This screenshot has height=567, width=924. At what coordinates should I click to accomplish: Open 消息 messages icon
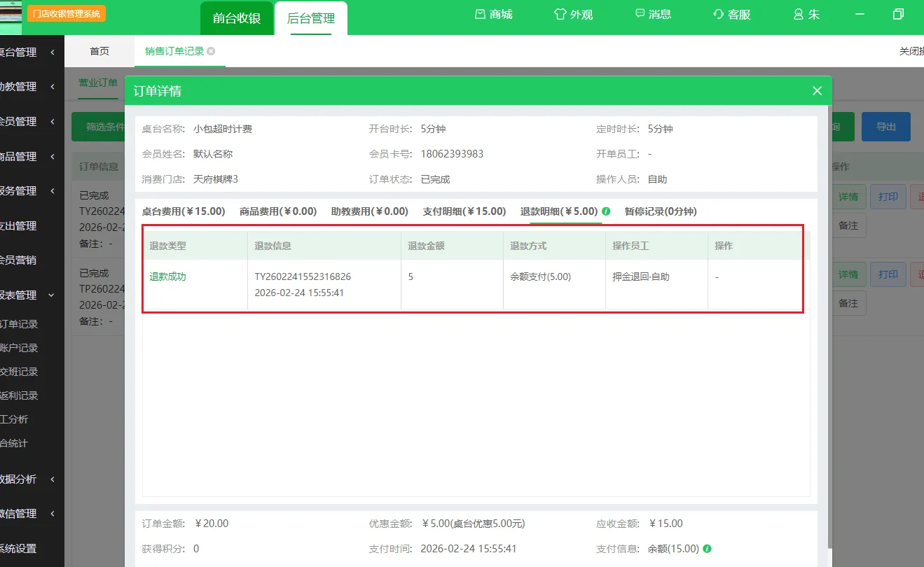(x=640, y=14)
